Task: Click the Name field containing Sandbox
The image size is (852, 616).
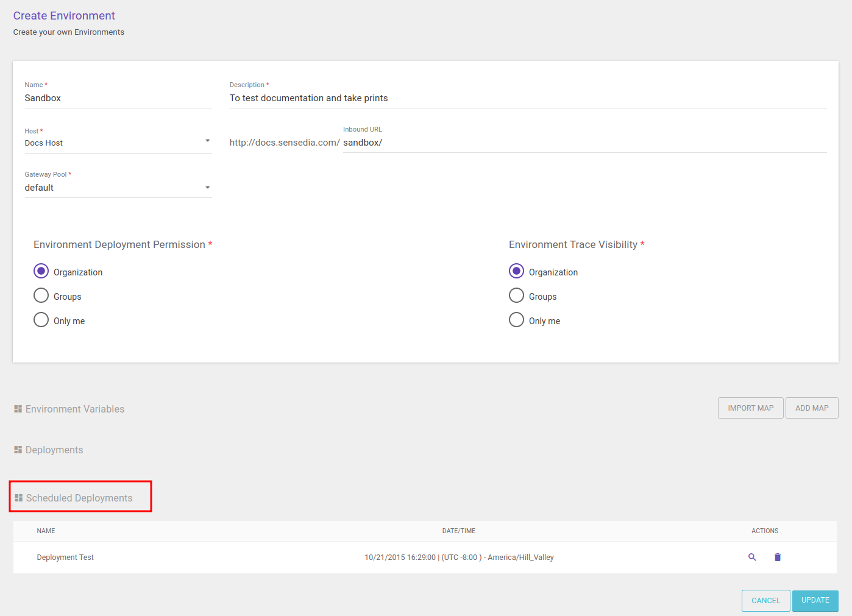Action: [118, 98]
